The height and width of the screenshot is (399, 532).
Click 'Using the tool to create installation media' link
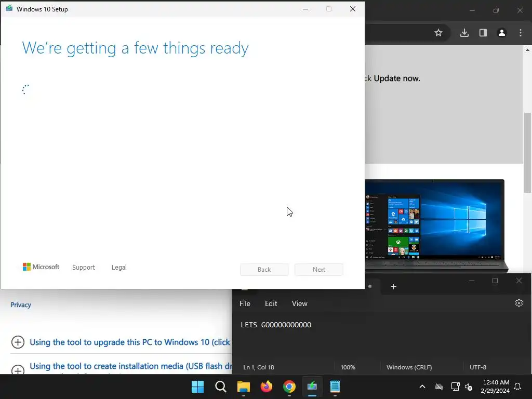[130, 366]
